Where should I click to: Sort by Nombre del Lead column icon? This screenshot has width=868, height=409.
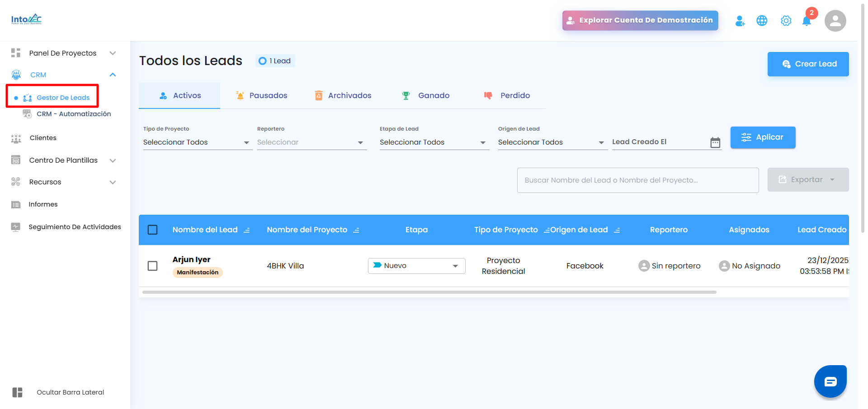tap(247, 230)
